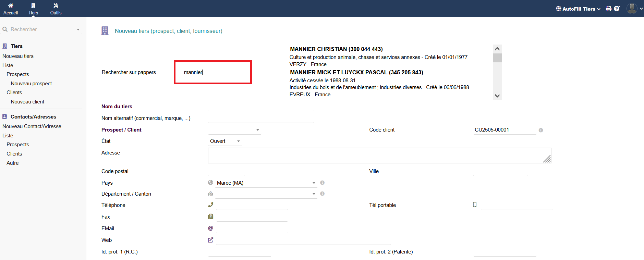Expand the Prospect / Client dropdown

(234, 130)
